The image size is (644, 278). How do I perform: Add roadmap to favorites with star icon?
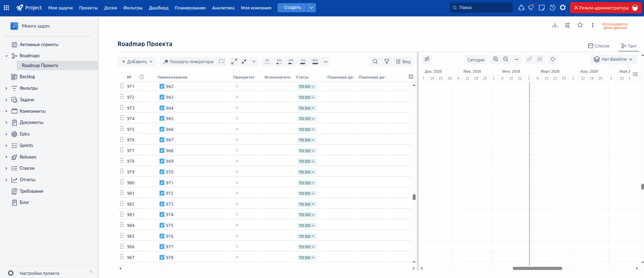point(580,25)
